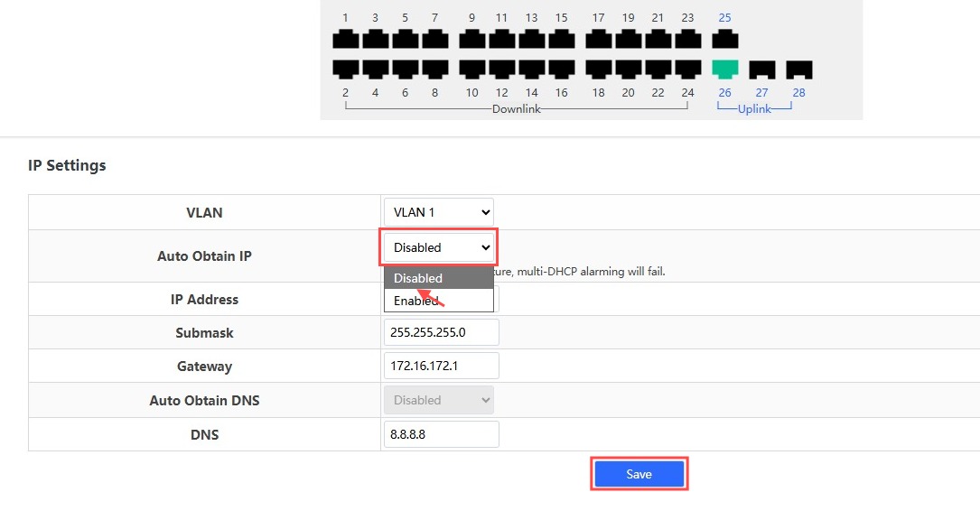Viewport: 980px width, 520px height.
Task: Select port 16 icon in bottom row
Action: pos(561,70)
